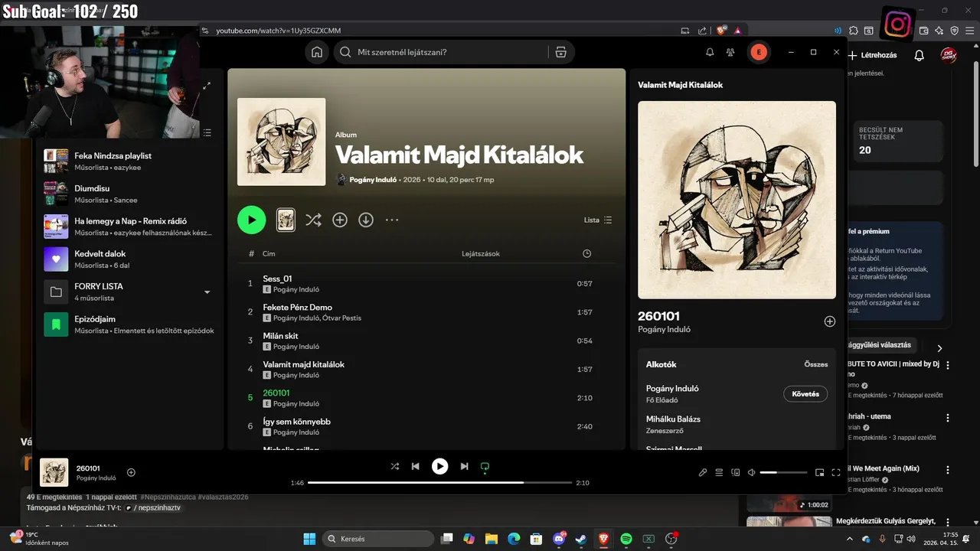Viewport: 980px width, 551px height.
Task: Open Steam taskbar icon
Action: [x=580, y=539]
